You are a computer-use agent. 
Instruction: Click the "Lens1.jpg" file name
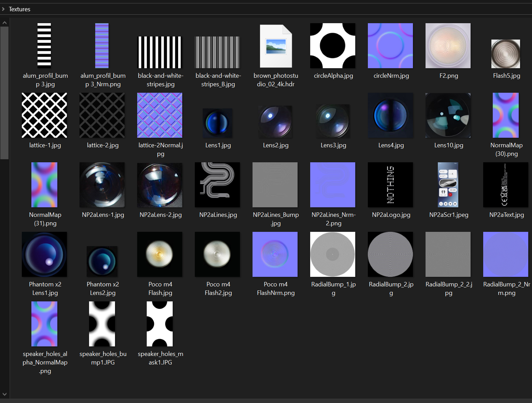(x=218, y=145)
